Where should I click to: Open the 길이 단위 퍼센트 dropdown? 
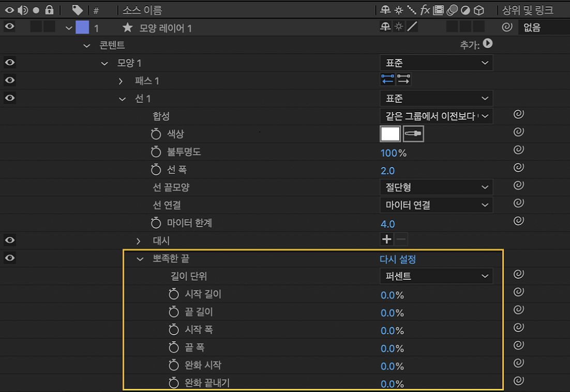point(436,276)
